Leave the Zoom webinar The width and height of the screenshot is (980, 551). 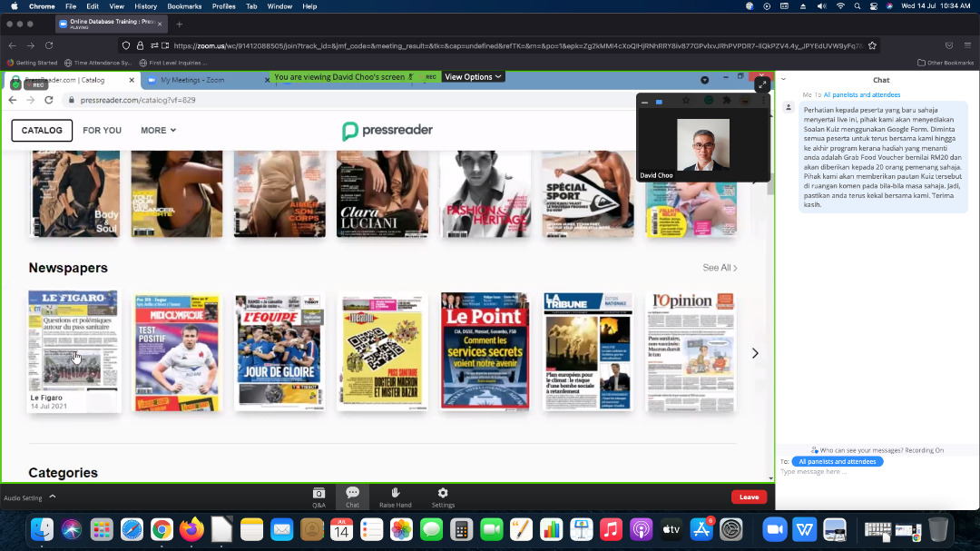point(749,497)
